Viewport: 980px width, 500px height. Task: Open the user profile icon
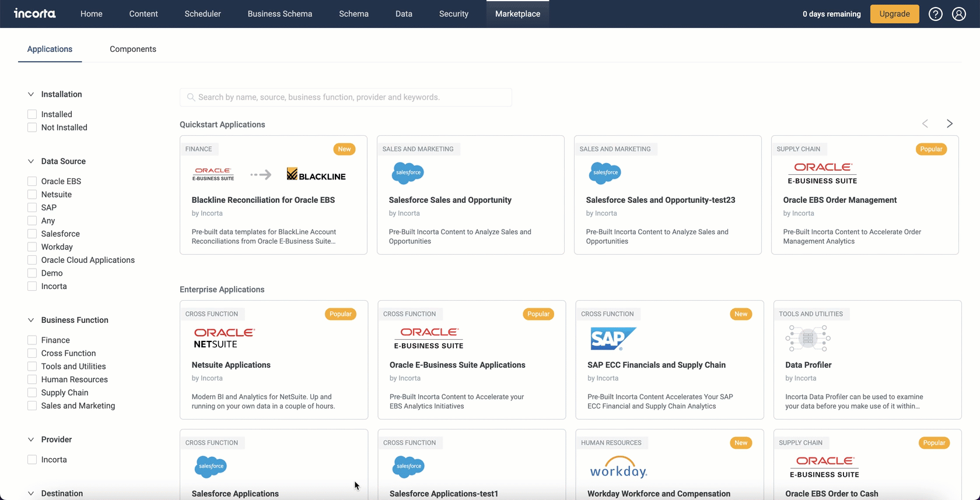pos(959,14)
